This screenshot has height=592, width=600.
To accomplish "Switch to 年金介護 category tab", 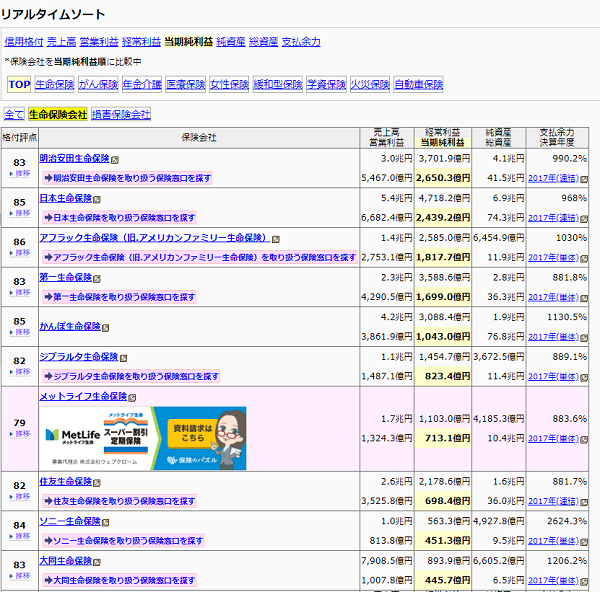I will click(x=142, y=84).
